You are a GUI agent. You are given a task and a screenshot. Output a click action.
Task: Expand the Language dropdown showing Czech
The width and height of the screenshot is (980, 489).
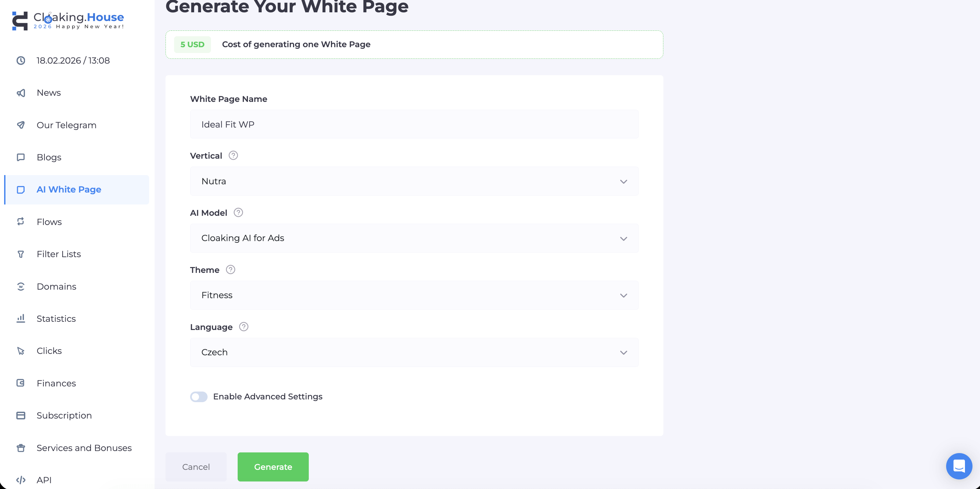pyautogui.click(x=414, y=352)
